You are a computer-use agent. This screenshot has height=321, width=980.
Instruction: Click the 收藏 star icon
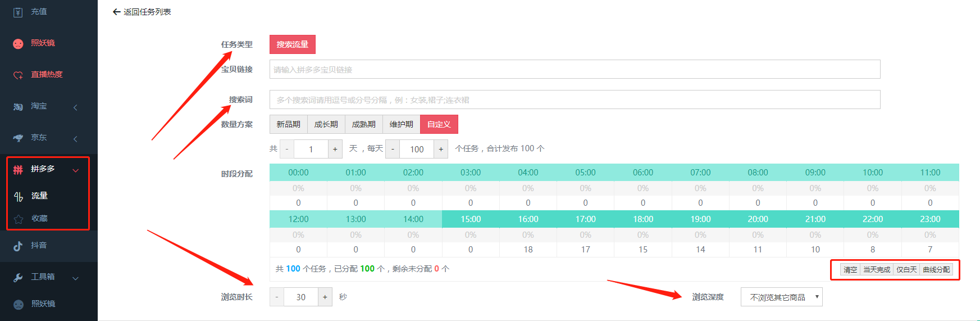pos(19,219)
